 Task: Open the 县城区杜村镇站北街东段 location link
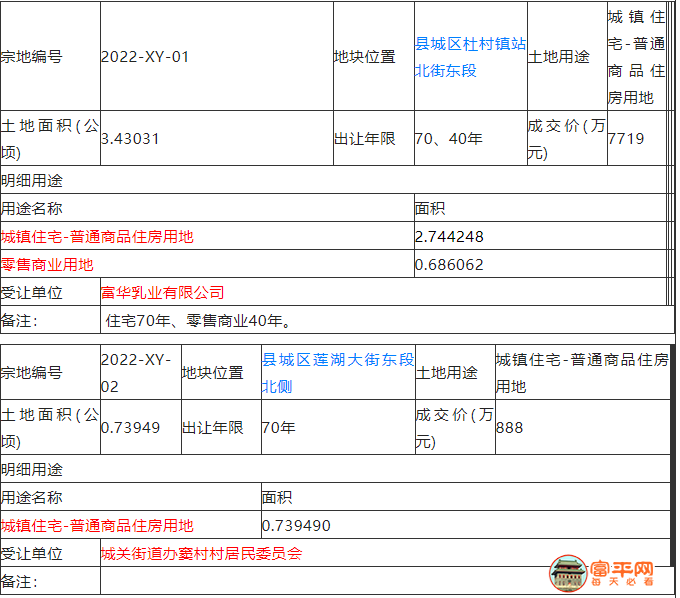pos(470,57)
